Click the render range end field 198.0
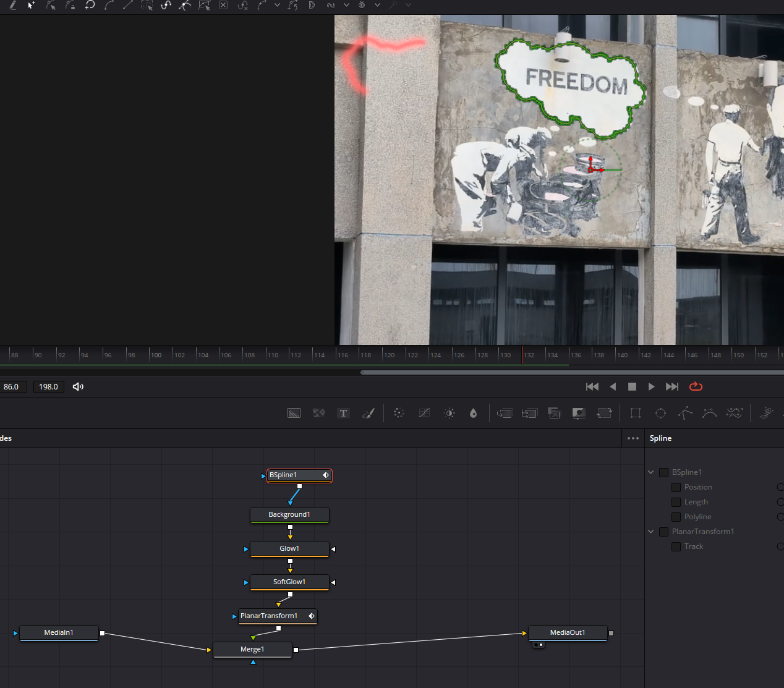 pyautogui.click(x=48, y=387)
